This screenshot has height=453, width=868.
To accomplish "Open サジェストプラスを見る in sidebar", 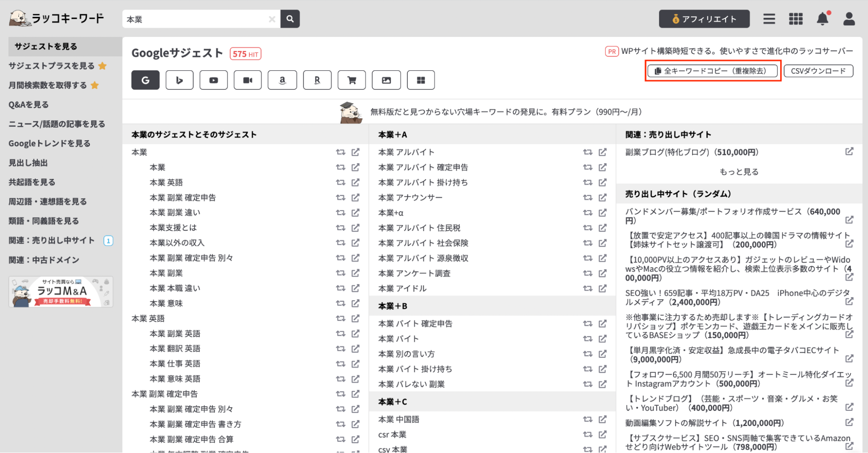I will click(52, 66).
